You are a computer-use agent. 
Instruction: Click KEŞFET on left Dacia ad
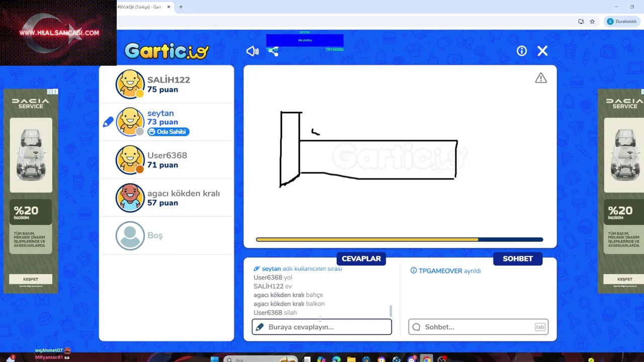click(31, 279)
